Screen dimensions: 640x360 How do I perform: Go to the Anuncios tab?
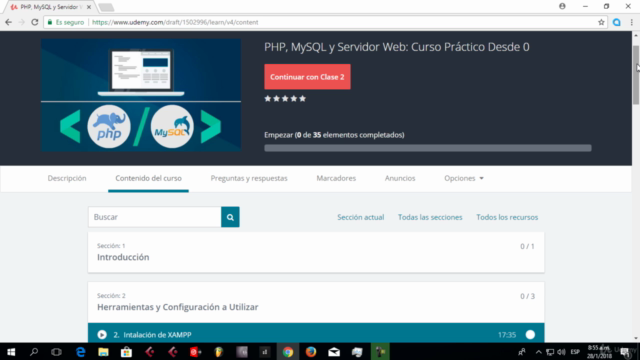click(400, 178)
